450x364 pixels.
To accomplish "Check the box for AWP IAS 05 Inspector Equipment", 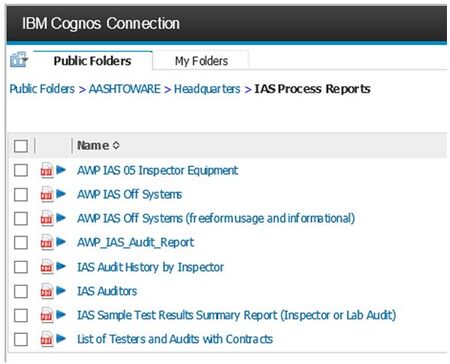I will click(x=21, y=170).
